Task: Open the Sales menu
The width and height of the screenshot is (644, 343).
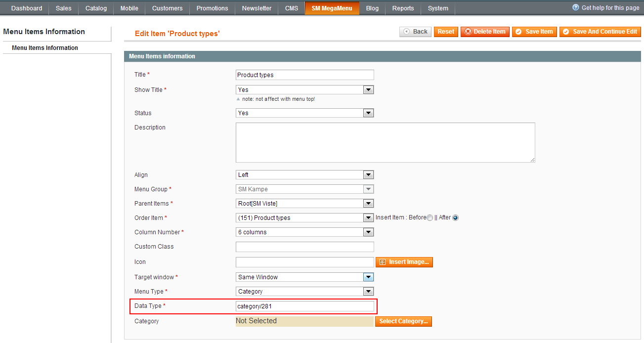Action: pyautogui.click(x=64, y=8)
